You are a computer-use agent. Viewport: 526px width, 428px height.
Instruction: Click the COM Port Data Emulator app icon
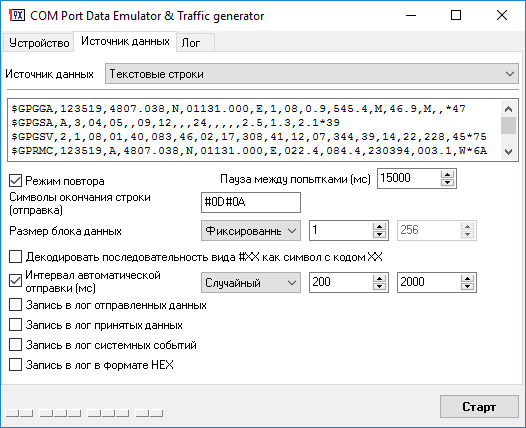(17, 15)
